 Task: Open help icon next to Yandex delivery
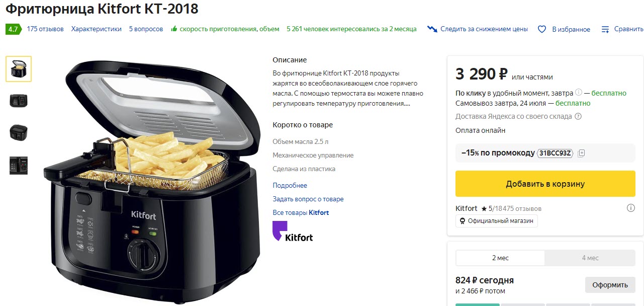click(x=578, y=116)
